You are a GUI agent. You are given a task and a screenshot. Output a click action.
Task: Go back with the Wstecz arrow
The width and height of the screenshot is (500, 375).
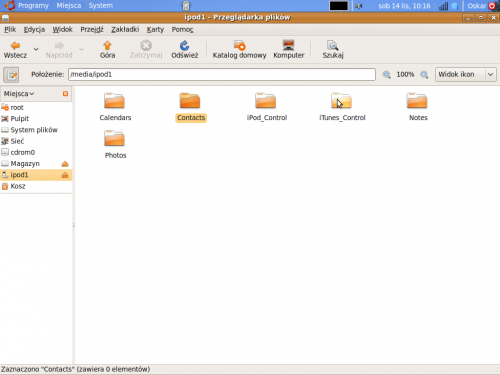click(15, 50)
